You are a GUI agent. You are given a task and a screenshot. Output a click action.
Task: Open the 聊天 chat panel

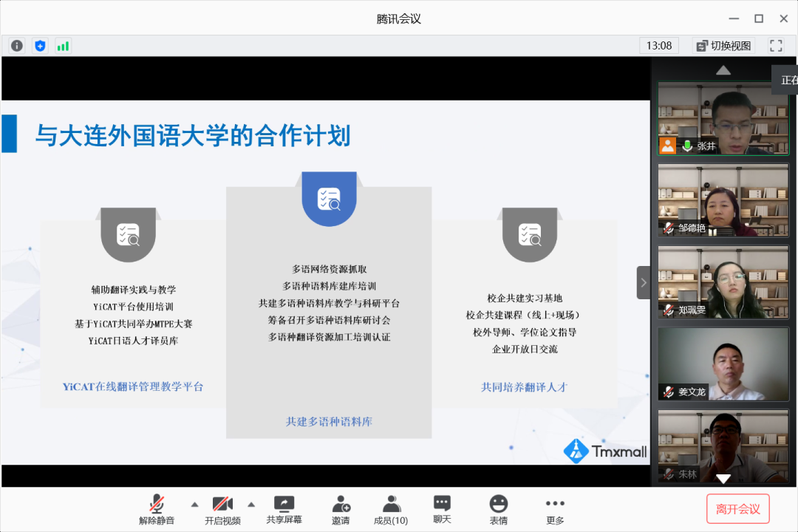click(x=442, y=510)
